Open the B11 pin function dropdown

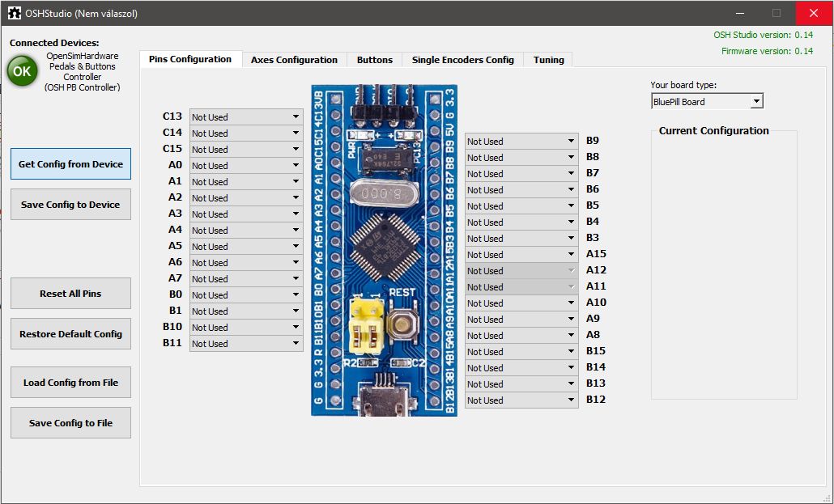click(246, 344)
